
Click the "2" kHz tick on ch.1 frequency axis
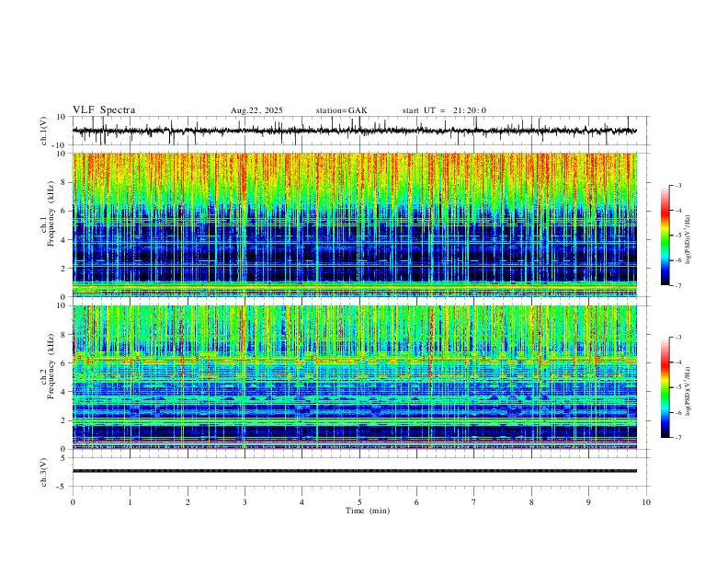tap(63, 268)
